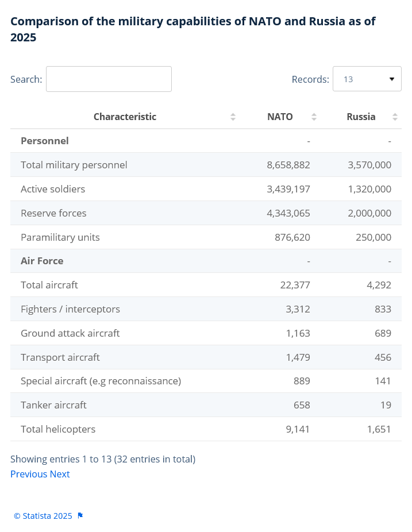Screen dimensions: 412x532
Task: Select the Total military personnel row label
Action: click(74, 165)
